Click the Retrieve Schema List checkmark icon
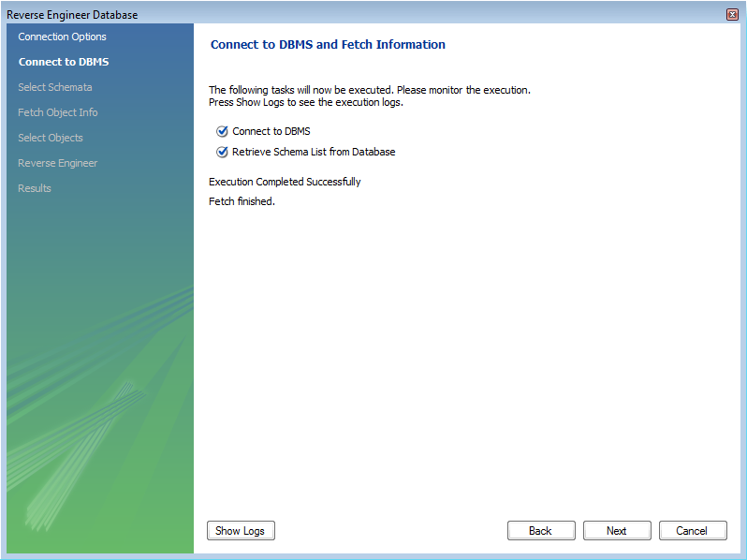Viewport: 747px width, 560px height. coord(222,152)
